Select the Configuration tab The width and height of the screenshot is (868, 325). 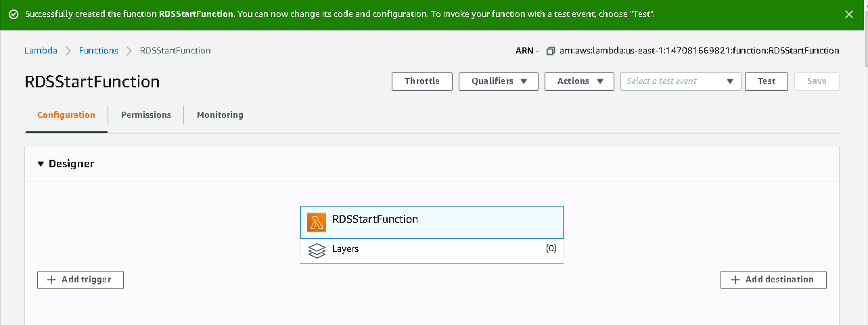[x=66, y=115]
